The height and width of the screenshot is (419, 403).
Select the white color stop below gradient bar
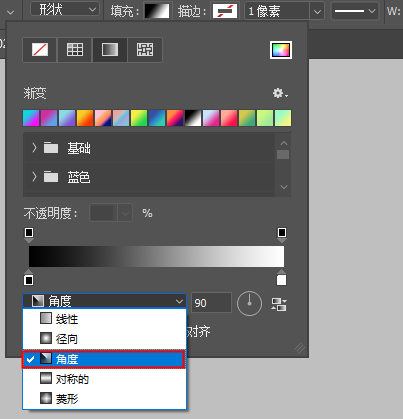coord(281,279)
